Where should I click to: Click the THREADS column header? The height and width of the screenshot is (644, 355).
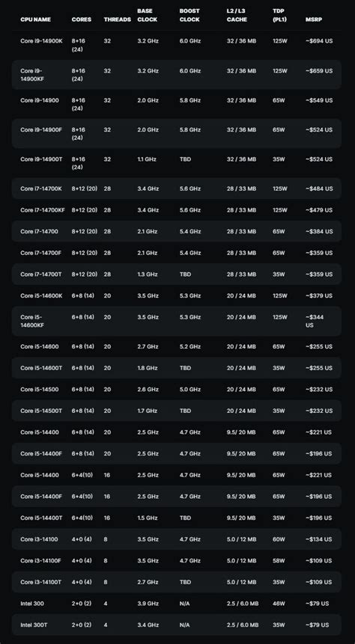tap(118, 19)
